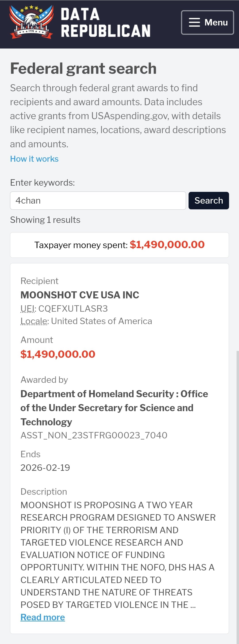Click the hamburger menu icon
239x644 pixels.
tap(194, 22)
